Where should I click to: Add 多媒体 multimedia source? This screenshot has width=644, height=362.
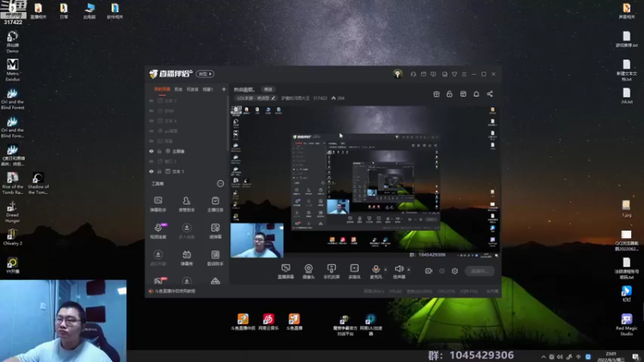(354, 271)
